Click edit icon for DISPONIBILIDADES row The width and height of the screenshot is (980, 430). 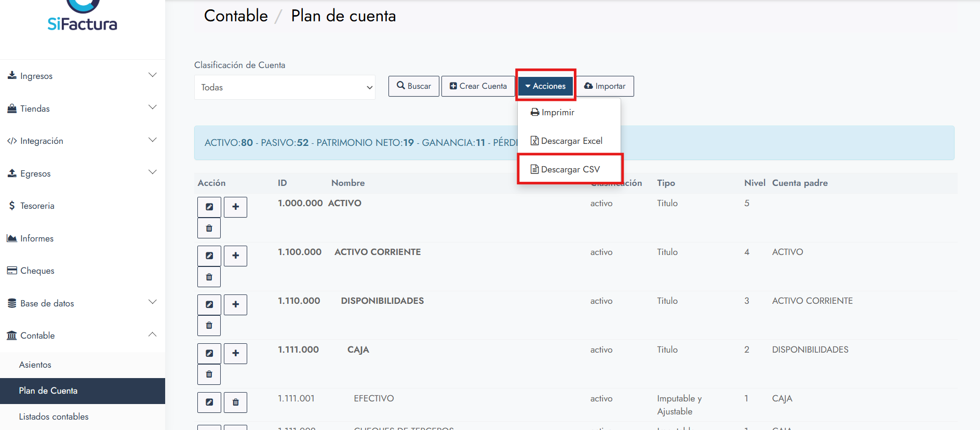click(209, 304)
